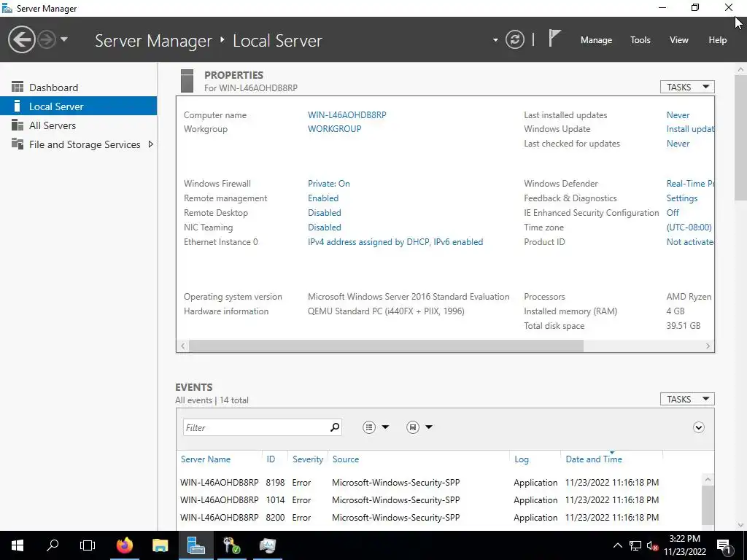
Task: Click NIC Teaming Disabled link
Action: point(325,227)
